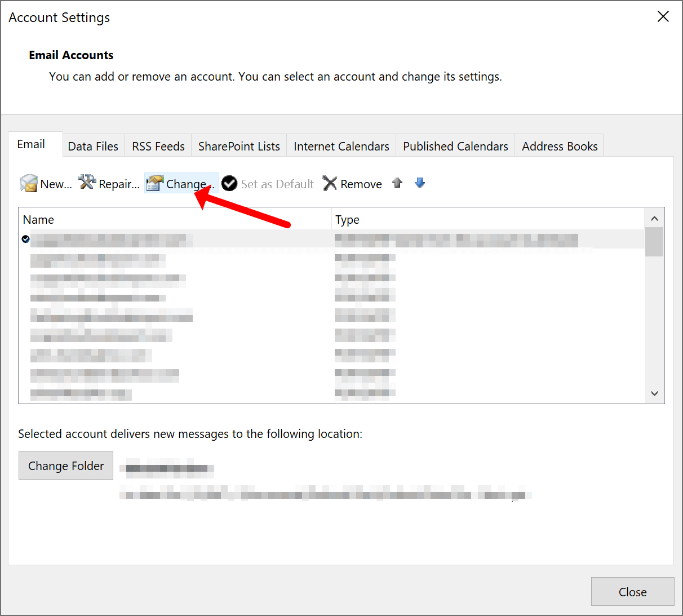Viewport: 683px width, 616px height.
Task: Click the envelope icon next to New
Action: (28, 183)
